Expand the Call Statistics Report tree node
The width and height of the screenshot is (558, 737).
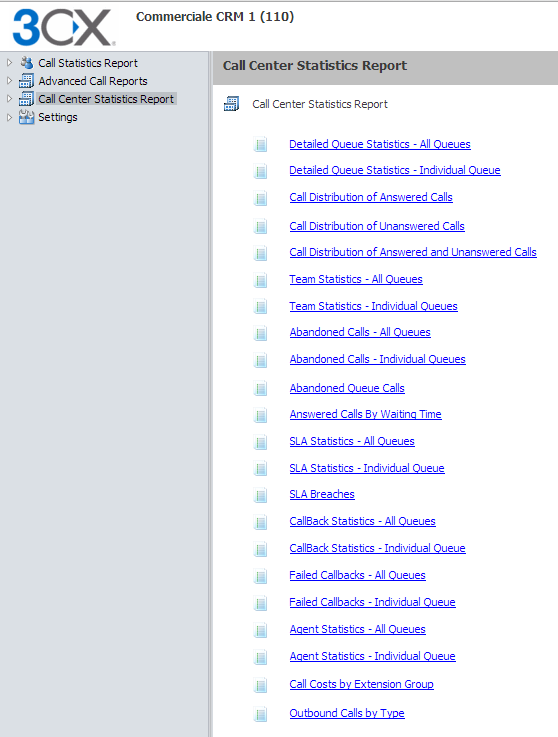pos(9,63)
